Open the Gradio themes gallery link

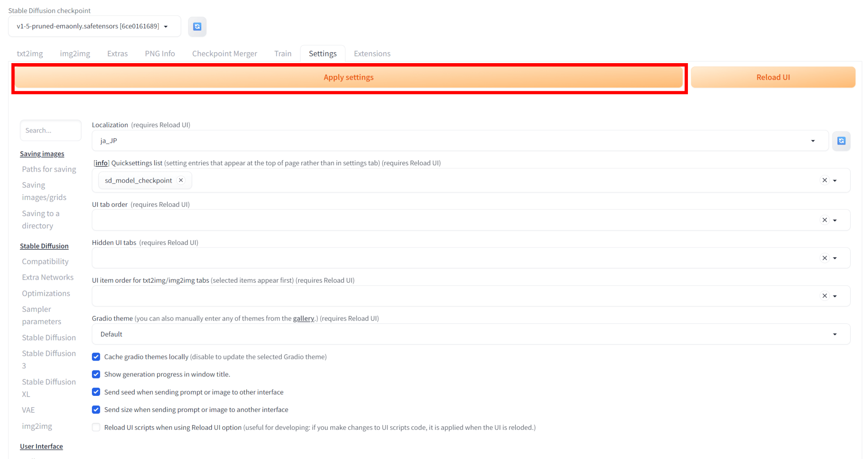[303, 318]
